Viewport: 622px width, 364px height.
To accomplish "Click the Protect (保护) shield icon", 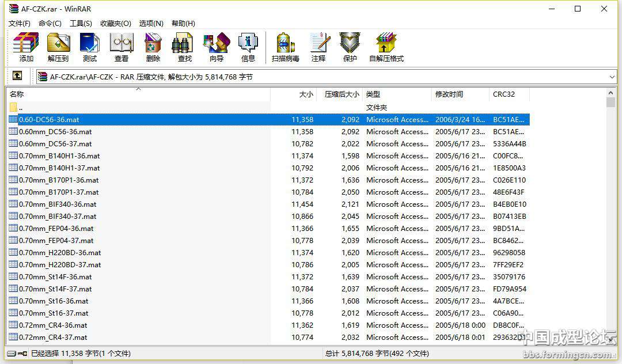I will coord(350,46).
